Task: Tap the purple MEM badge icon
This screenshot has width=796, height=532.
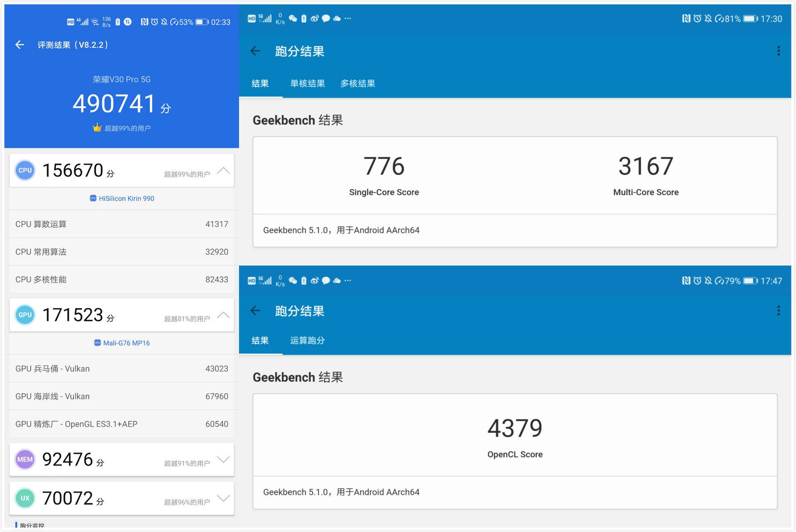Action: click(25, 459)
